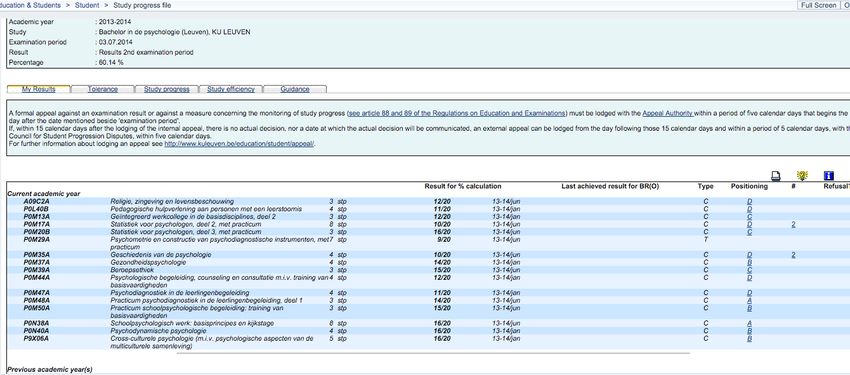Click attempts count 2 for P0M17A
Viewport: 850px width, 375px height.
pyautogui.click(x=793, y=224)
